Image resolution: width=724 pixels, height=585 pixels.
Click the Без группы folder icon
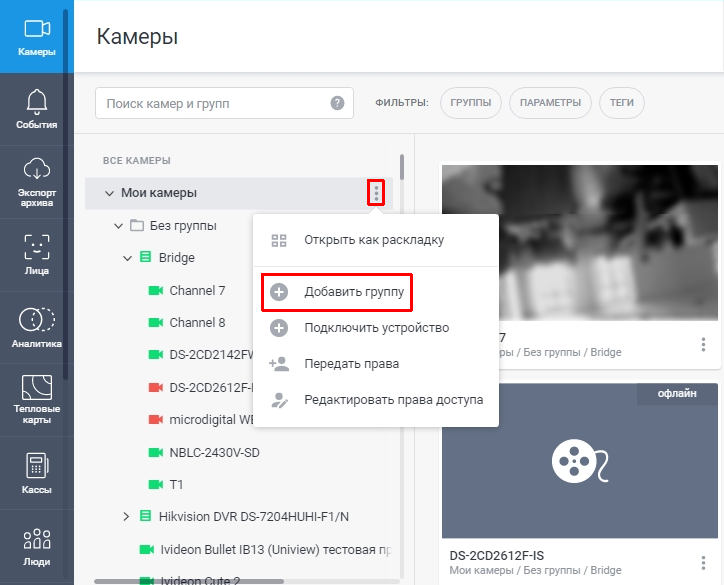[x=137, y=226]
